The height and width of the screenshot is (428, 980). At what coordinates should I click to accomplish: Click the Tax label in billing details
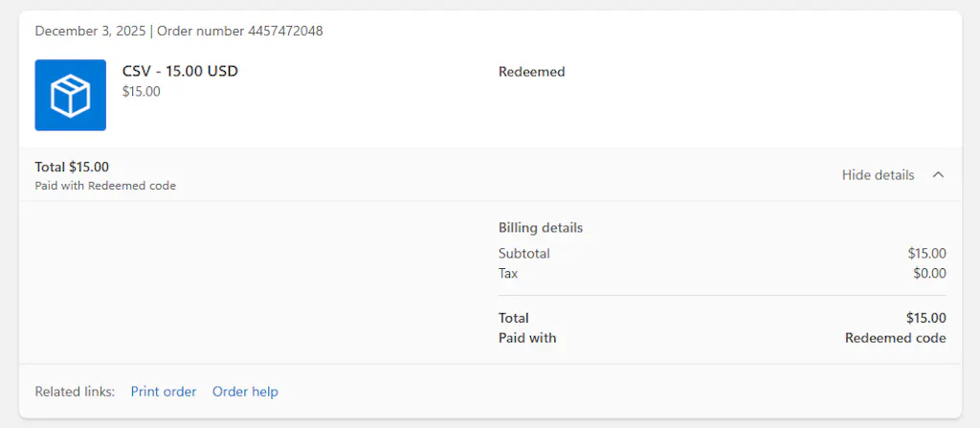tap(508, 274)
